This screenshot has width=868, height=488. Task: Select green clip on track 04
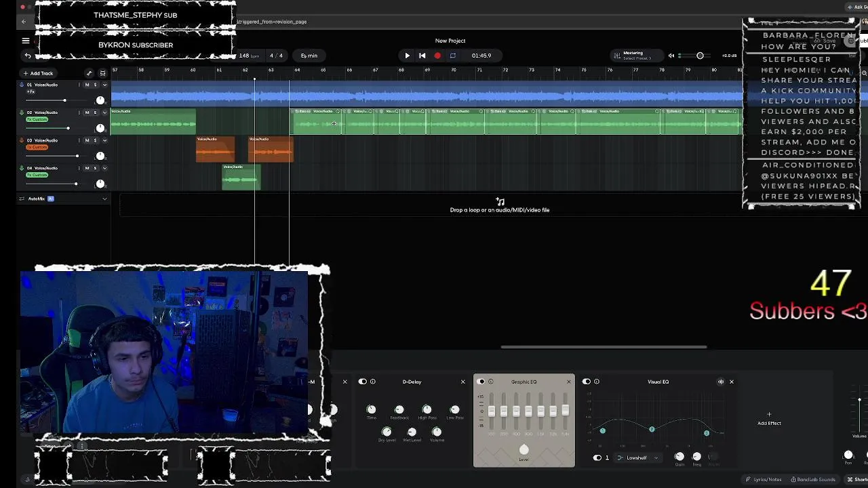(241, 177)
